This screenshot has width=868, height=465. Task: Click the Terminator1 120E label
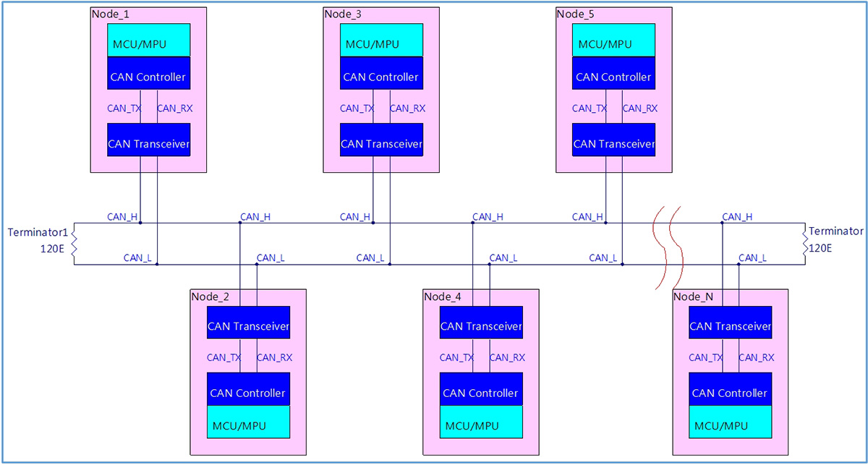pyautogui.click(x=56, y=247)
